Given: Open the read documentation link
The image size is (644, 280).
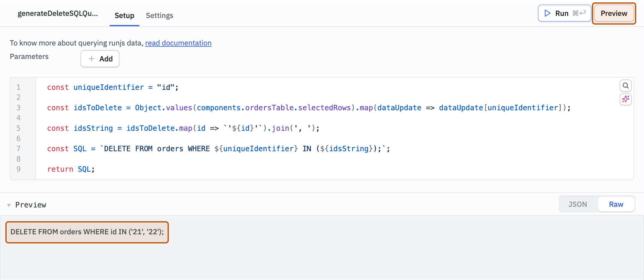Looking at the screenshot, I should click(x=178, y=43).
